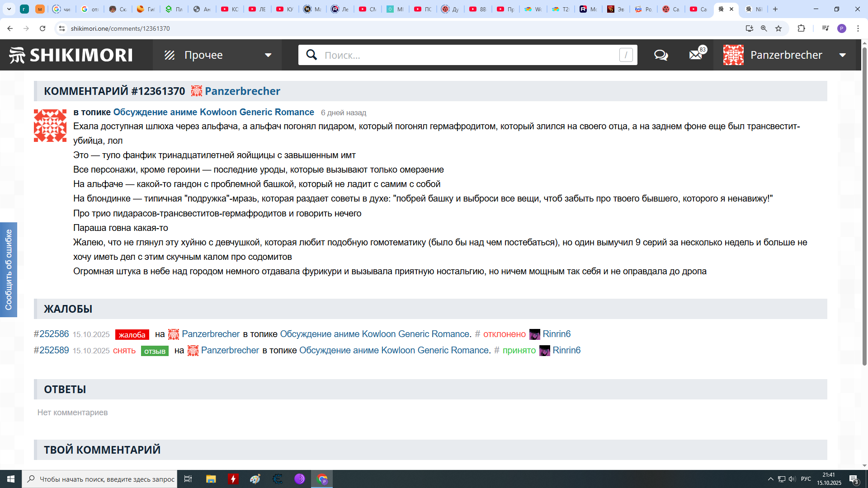Open File Explorer from taskbar
868x488 pixels.
211,479
